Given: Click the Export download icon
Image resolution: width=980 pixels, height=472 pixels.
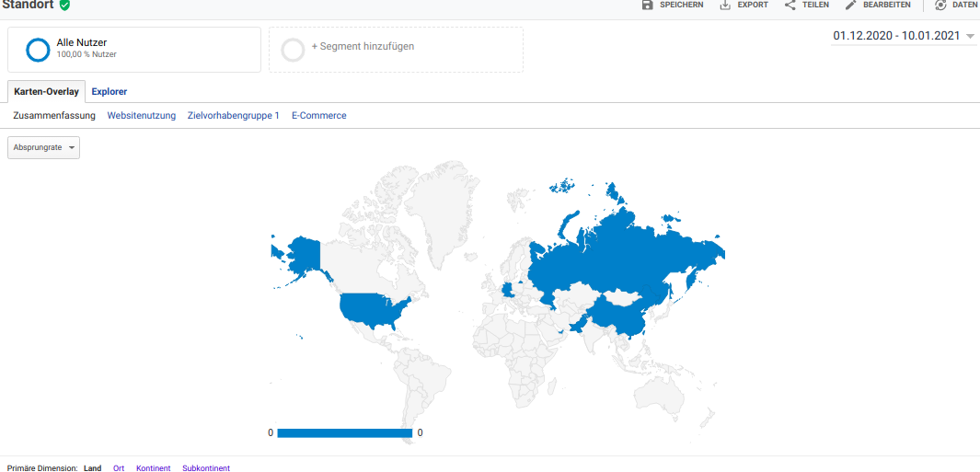Looking at the screenshot, I should [725, 5].
